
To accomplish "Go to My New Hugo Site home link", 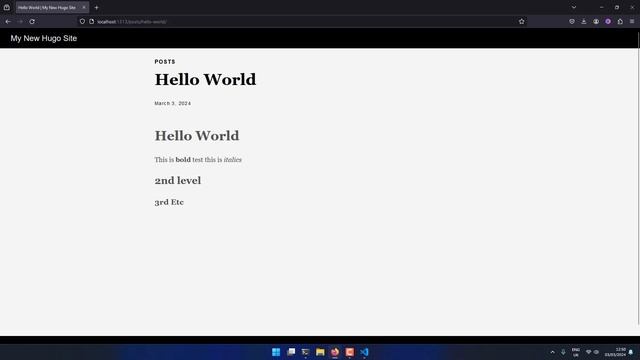I will pos(44,38).
